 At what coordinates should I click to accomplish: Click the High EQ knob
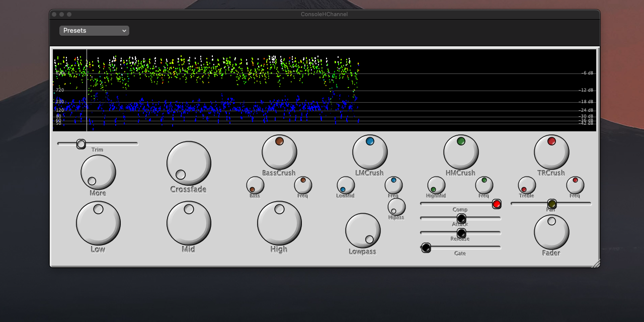click(279, 223)
